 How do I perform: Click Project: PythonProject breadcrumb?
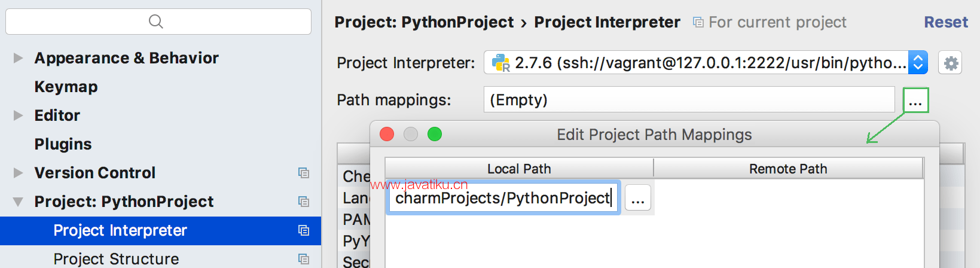pos(424,22)
